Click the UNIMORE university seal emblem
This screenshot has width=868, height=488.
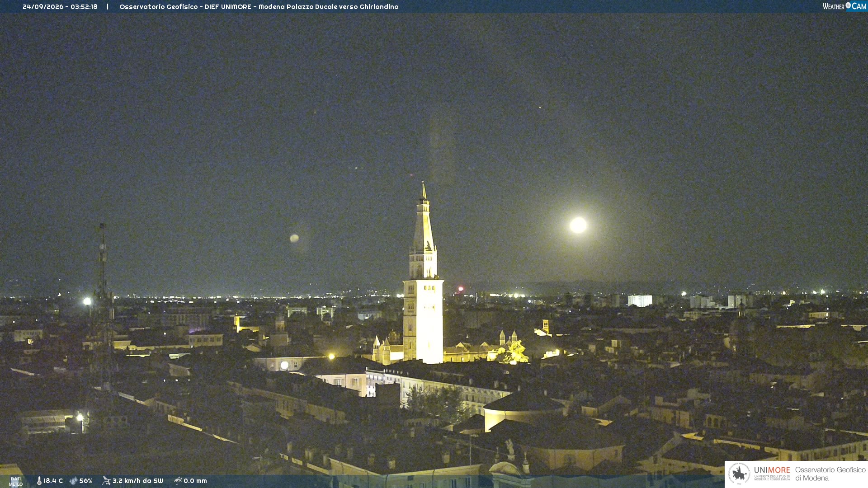click(739, 474)
